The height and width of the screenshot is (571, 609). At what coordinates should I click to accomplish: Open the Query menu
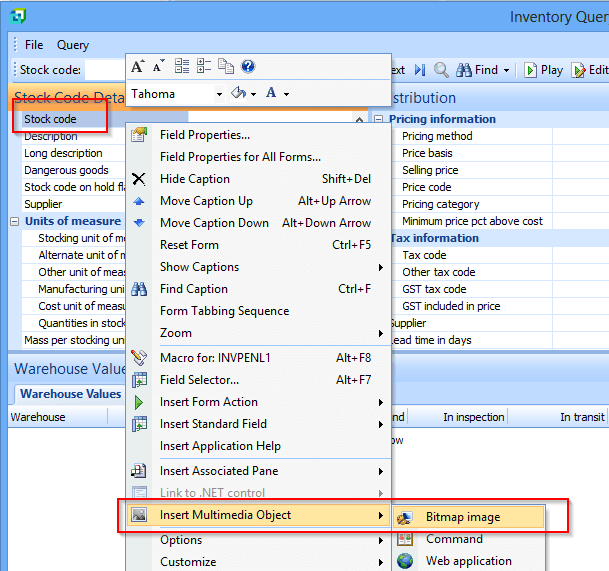click(73, 45)
